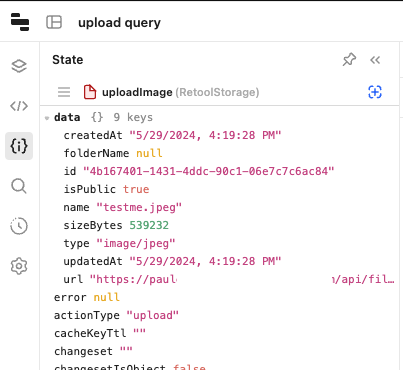Click the red uploadImage file icon

[x=90, y=92]
